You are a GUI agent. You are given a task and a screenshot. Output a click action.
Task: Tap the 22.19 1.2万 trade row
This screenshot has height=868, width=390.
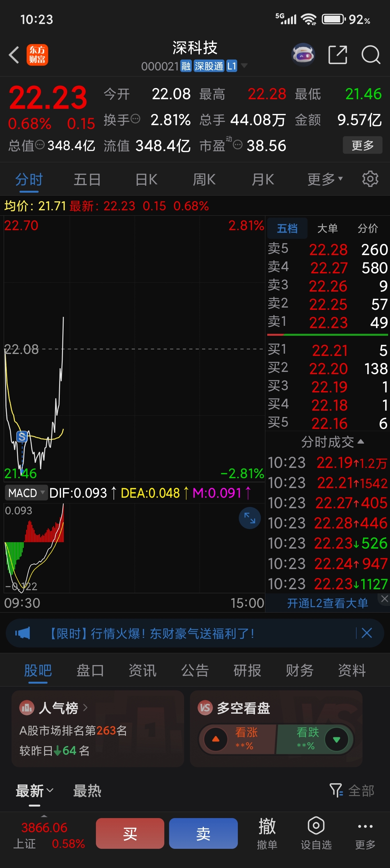point(327,462)
